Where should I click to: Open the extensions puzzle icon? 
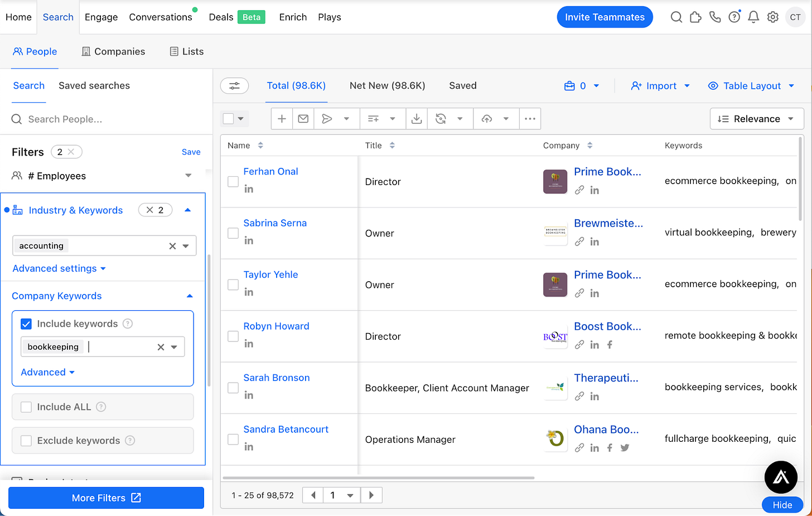695,17
